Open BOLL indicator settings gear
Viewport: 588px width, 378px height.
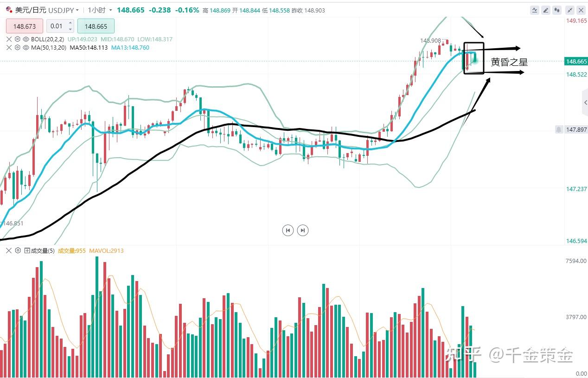(x=18, y=39)
